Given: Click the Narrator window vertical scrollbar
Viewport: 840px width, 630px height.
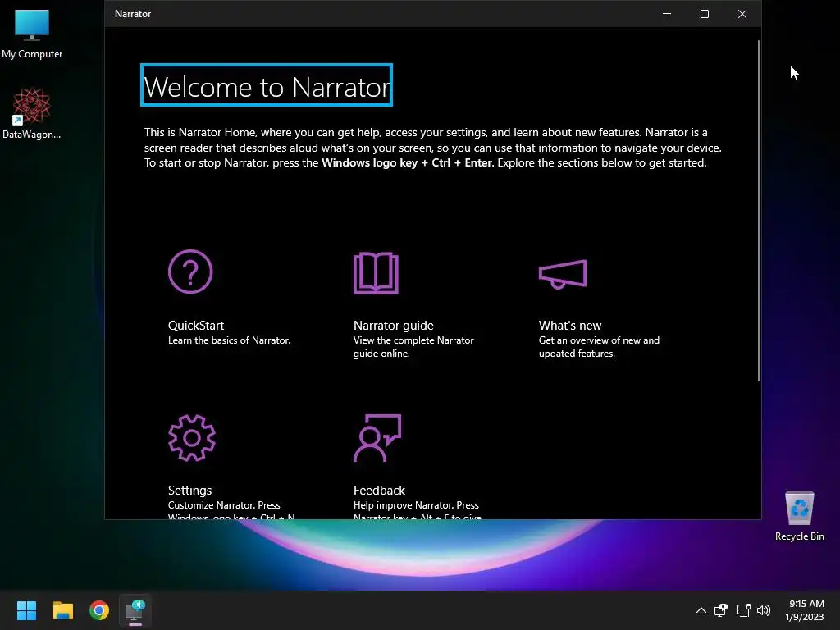Looking at the screenshot, I should pos(759,211).
